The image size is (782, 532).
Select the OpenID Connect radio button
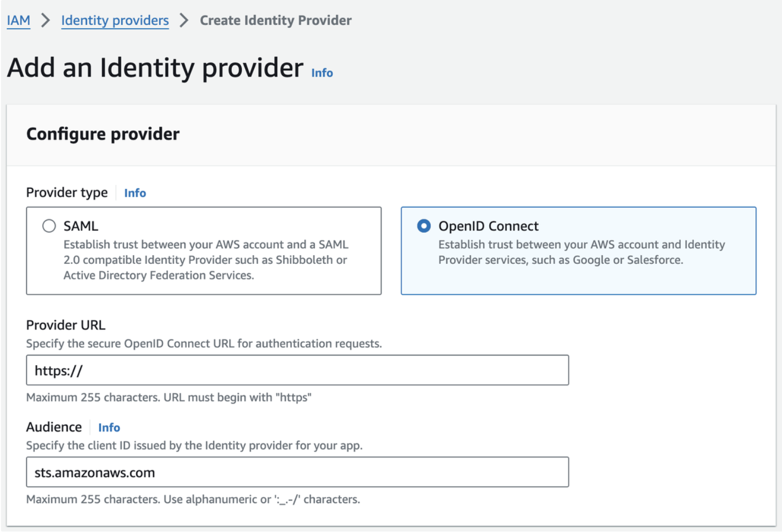424,226
